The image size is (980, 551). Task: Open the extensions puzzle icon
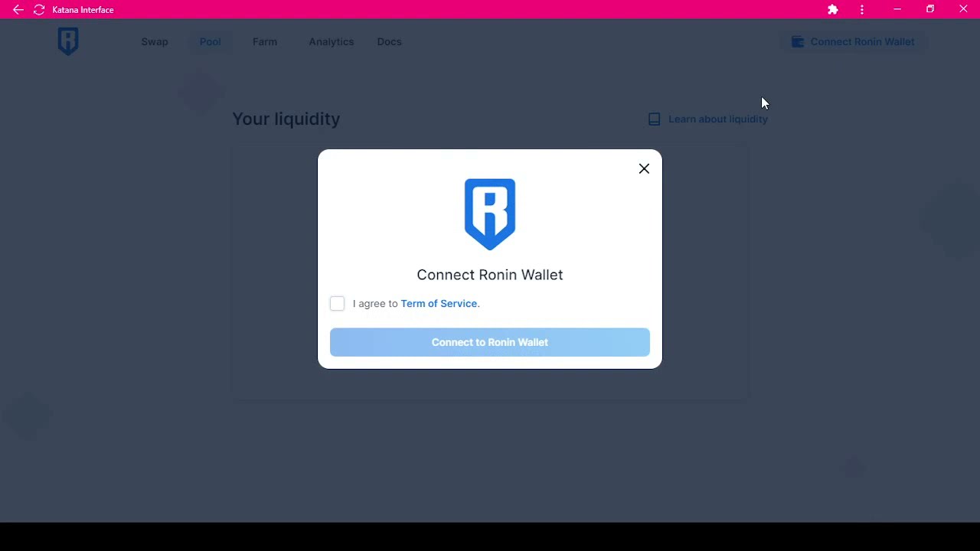coord(833,10)
